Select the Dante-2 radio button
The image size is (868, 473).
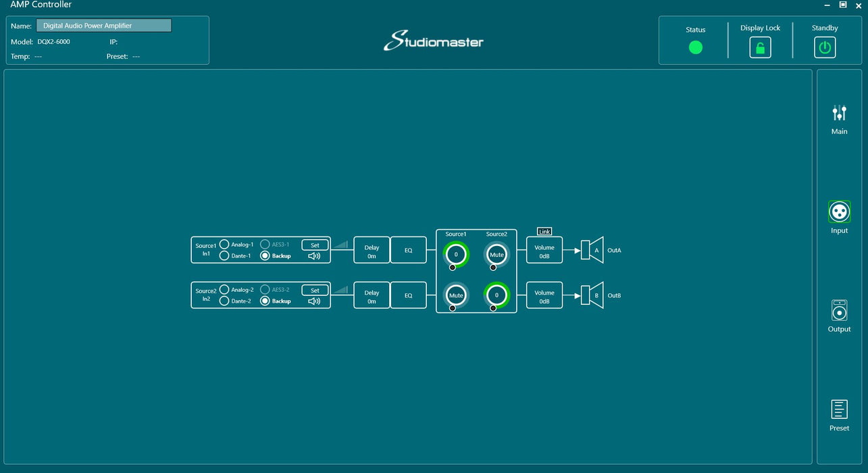(224, 301)
